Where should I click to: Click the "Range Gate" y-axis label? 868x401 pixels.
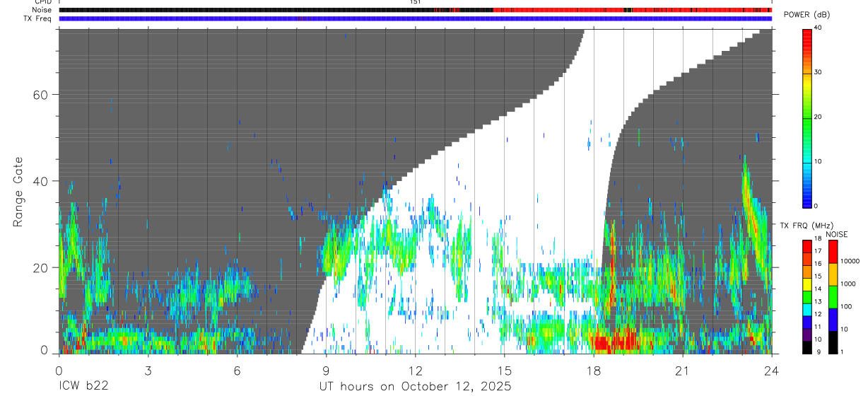[18, 192]
